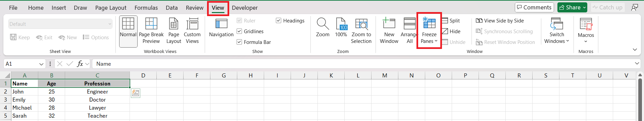The width and height of the screenshot is (644, 121).
Task: Open the Comments pane
Action: click(x=534, y=7)
